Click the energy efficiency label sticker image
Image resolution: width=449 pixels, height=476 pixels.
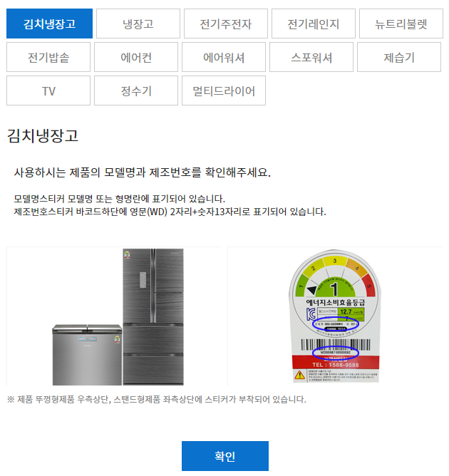click(335, 316)
